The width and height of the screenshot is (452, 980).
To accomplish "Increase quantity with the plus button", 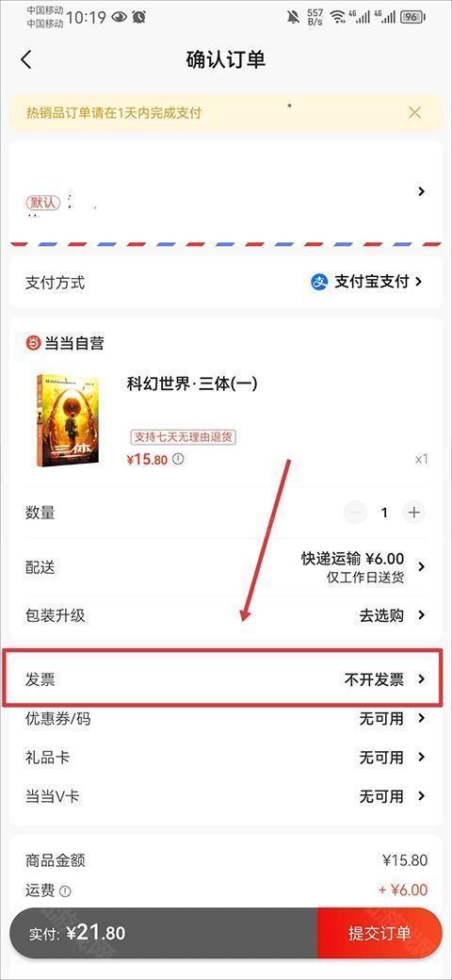I will point(413,513).
